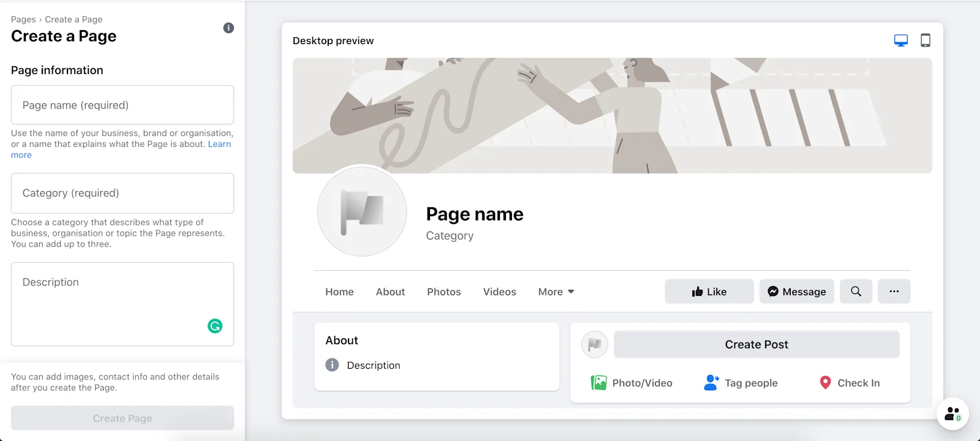The height and width of the screenshot is (441, 980).
Task: Click the info icon beside Create a Page
Action: click(228, 28)
